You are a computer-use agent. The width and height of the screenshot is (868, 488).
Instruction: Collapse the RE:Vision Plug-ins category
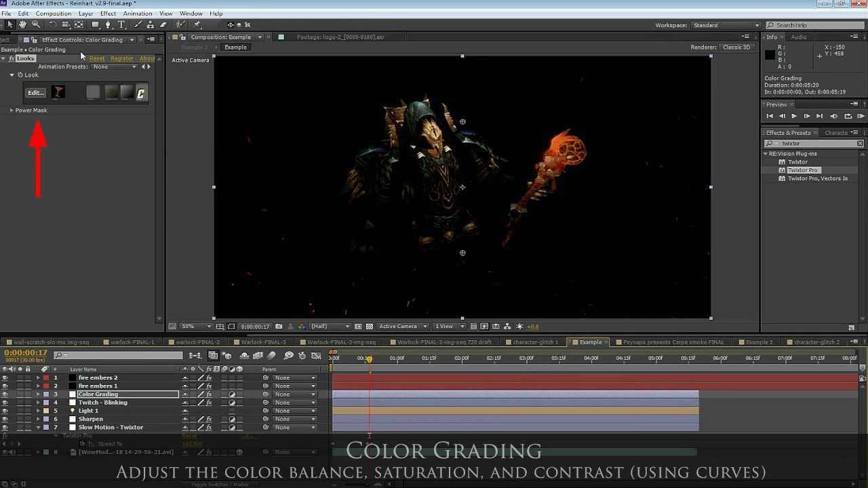pos(766,154)
